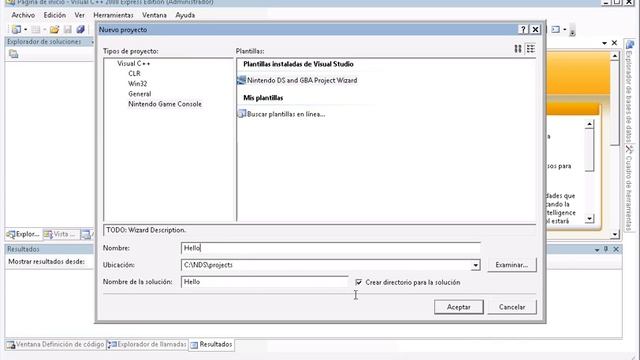640x360 pixels.
Task: Click into the Ubicación path field
Action: (326, 265)
